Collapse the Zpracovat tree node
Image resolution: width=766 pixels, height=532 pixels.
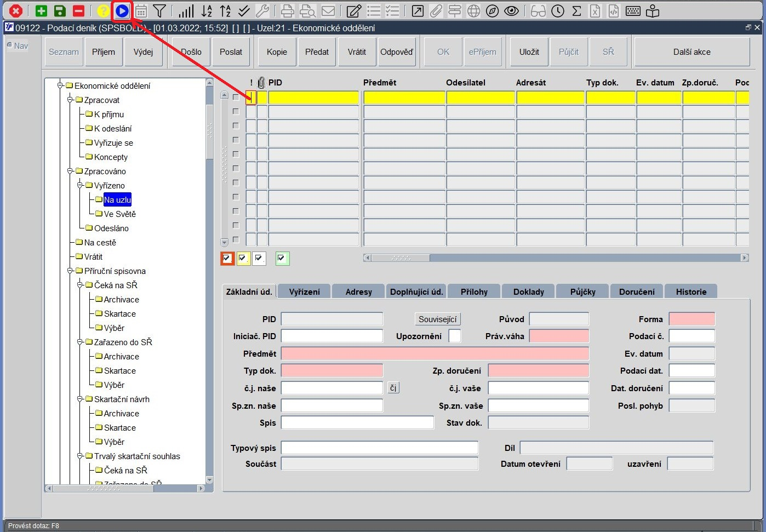coord(70,100)
